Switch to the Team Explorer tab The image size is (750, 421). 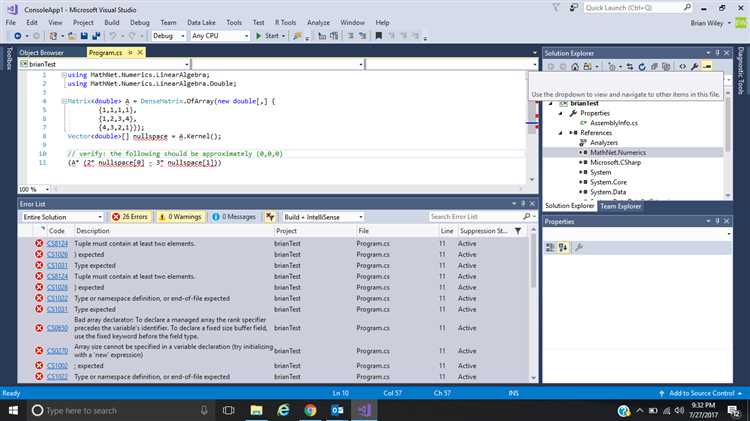tap(620, 206)
